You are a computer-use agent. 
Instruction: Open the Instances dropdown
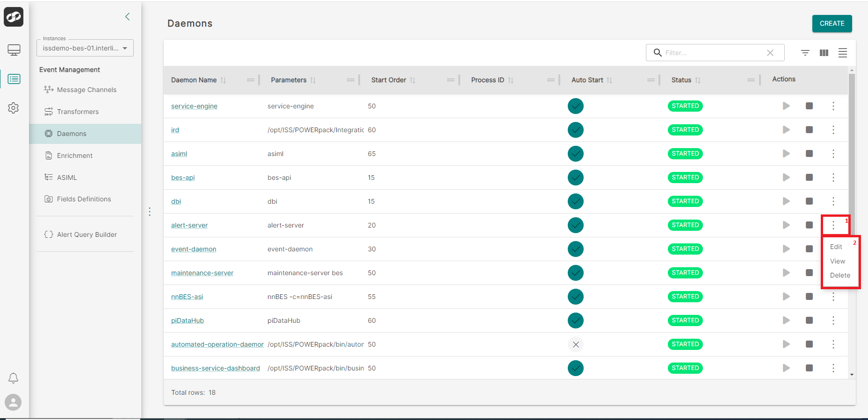coord(85,48)
